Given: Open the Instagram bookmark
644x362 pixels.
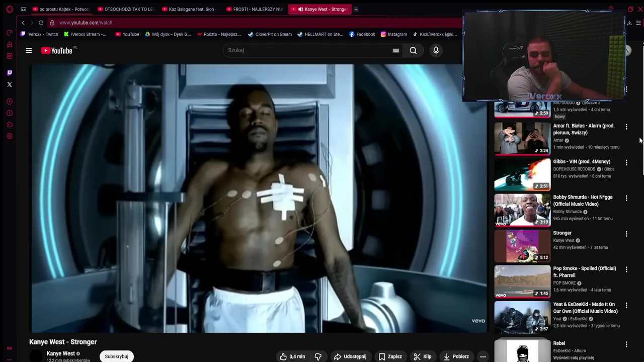Looking at the screenshot, I should click(x=393, y=34).
